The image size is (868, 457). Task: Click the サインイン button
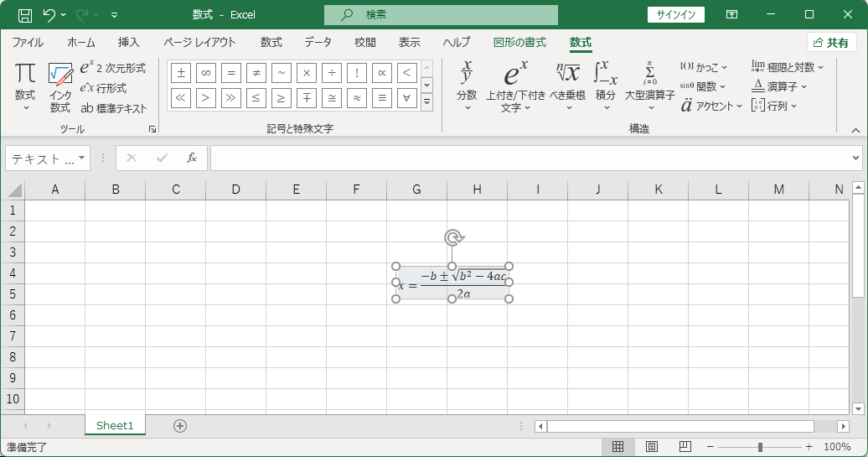click(x=676, y=15)
